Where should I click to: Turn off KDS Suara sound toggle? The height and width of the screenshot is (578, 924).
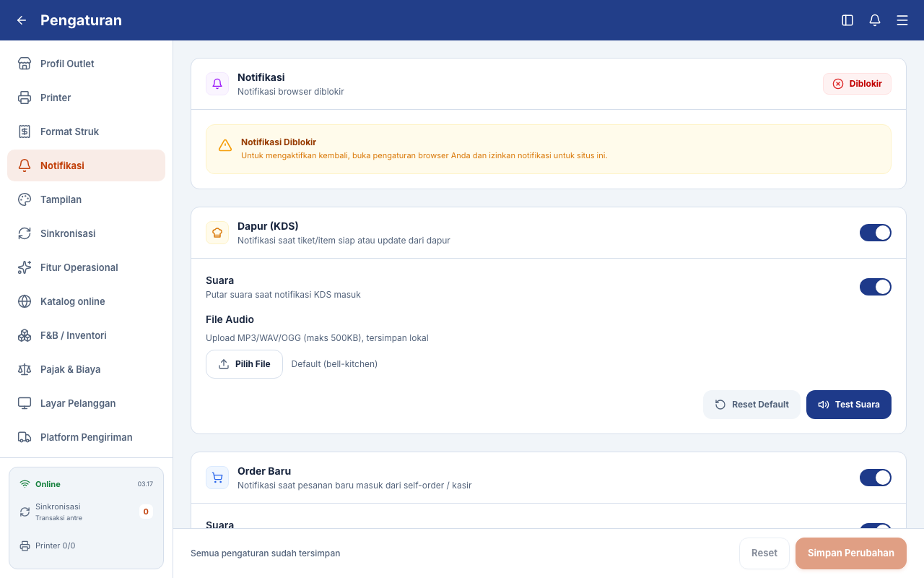click(x=876, y=287)
